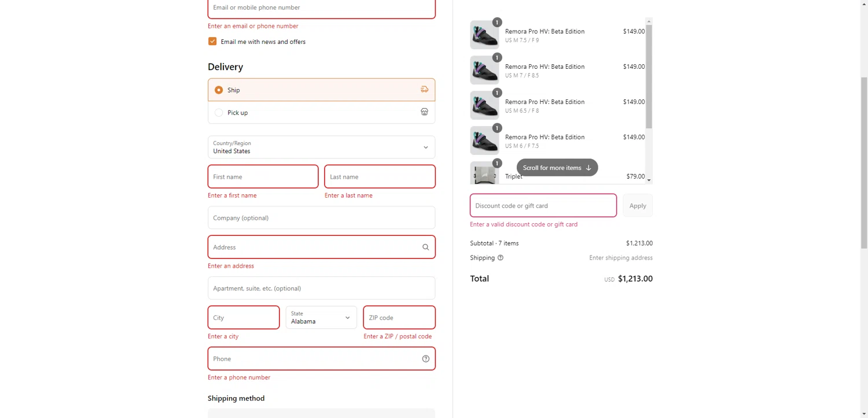Uncheck Email me with news and offers
The height and width of the screenshot is (418, 868).
212,42
